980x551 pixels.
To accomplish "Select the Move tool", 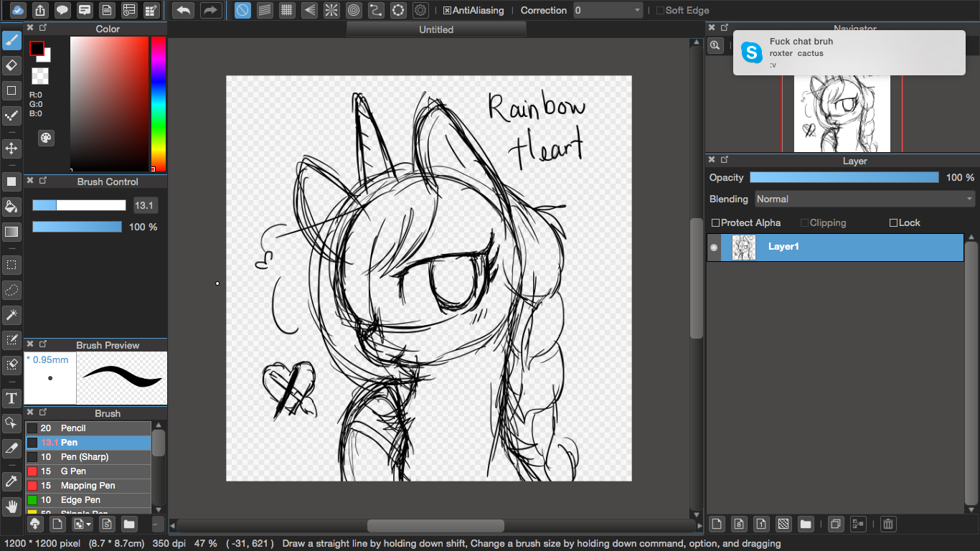I will 11,149.
